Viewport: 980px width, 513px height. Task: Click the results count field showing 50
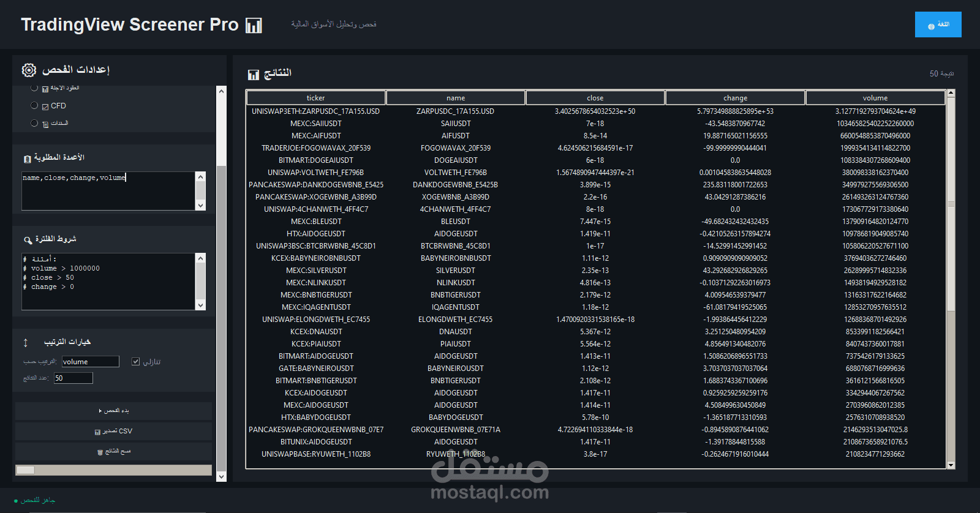[73, 378]
